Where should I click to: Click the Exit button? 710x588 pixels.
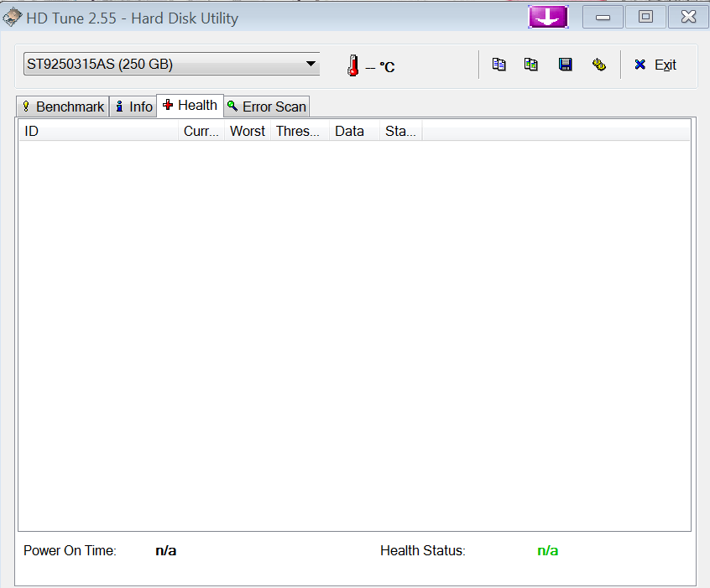click(655, 65)
